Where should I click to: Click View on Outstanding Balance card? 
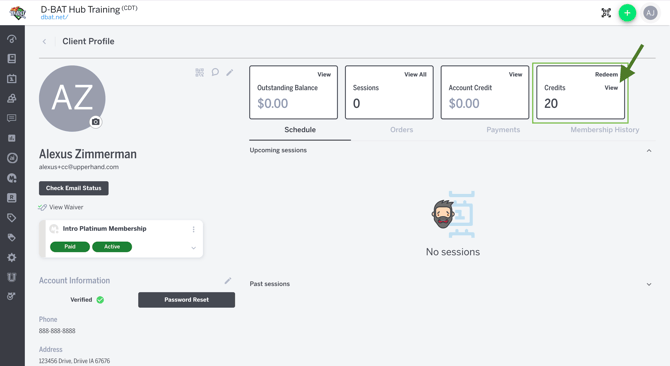pyautogui.click(x=324, y=74)
